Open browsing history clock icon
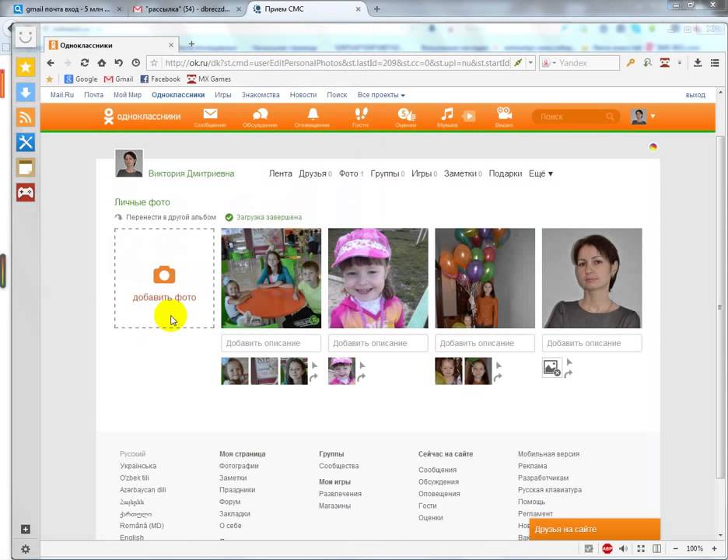Screen dimensions: 728x560 (x=135, y=63)
